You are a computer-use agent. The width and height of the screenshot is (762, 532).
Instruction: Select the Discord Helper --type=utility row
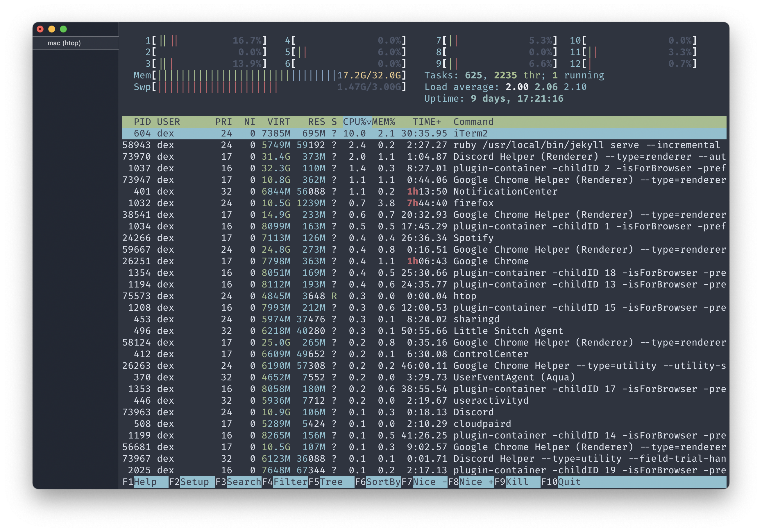coord(424,458)
